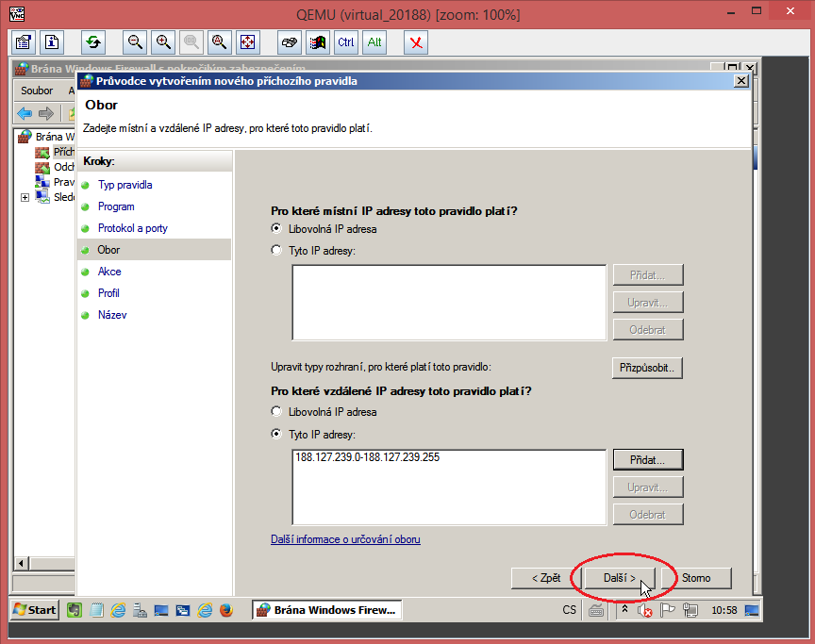Viewport: 815px width, 644px height.
Task: Show connection info icon in VNC toolbar
Action: 52,42
